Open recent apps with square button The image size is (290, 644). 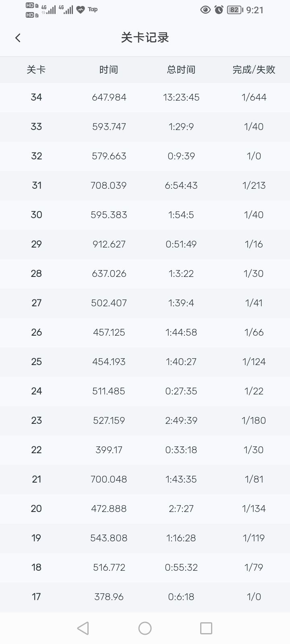206,628
